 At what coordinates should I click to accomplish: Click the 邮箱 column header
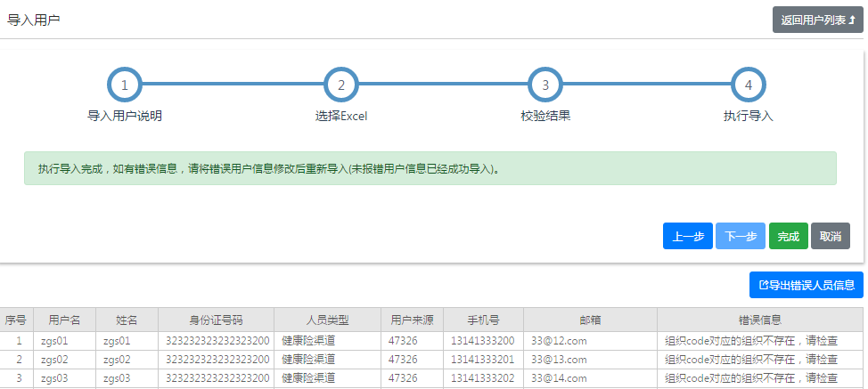pyautogui.click(x=590, y=320)
